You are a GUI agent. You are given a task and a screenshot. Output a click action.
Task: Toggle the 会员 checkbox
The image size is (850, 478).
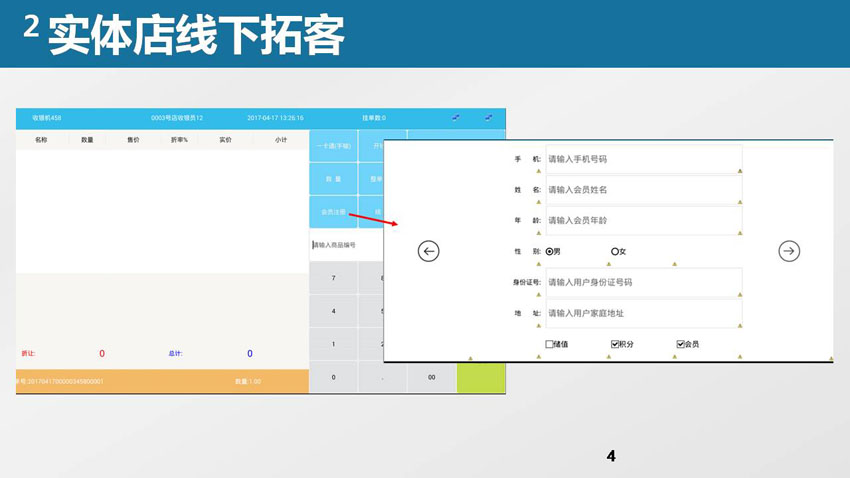pos(681,344)
